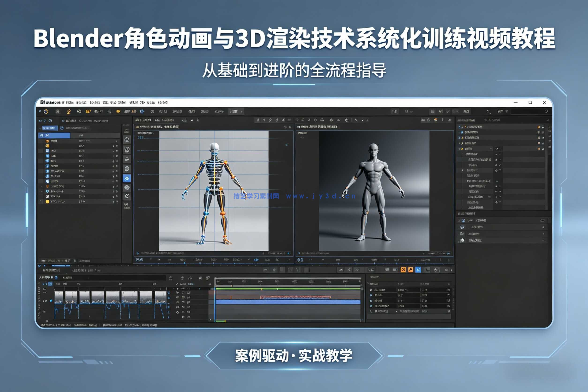Screen dimensions: 588x392
Task: Click the skeleton rig figure in left viewport
Action: [214, 193]
